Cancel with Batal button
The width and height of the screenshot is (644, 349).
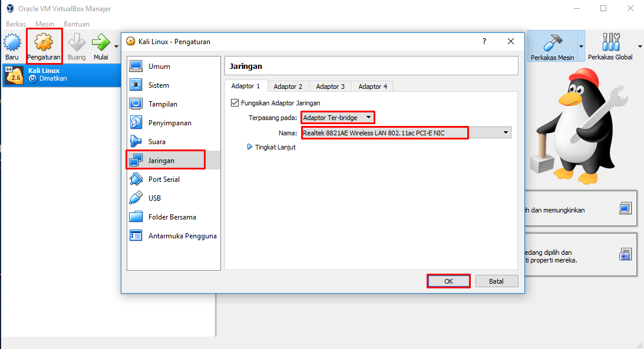(x=496, y=281)
